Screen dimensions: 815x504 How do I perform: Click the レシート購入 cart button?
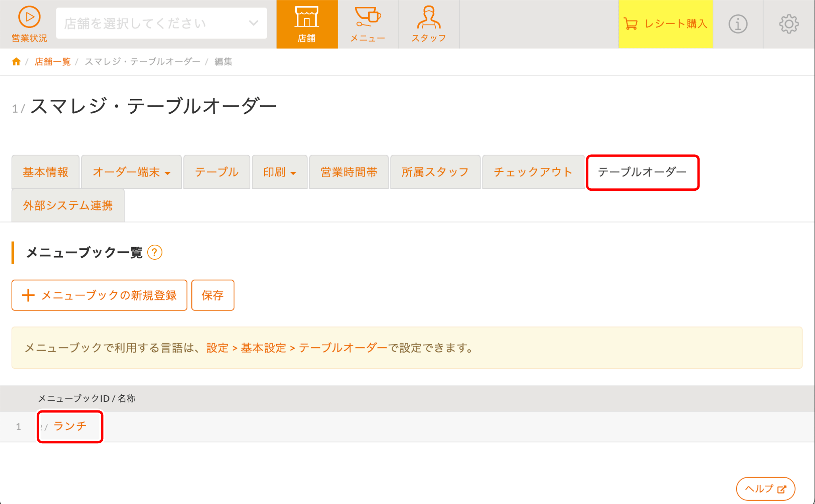click(x=665, y=24)
